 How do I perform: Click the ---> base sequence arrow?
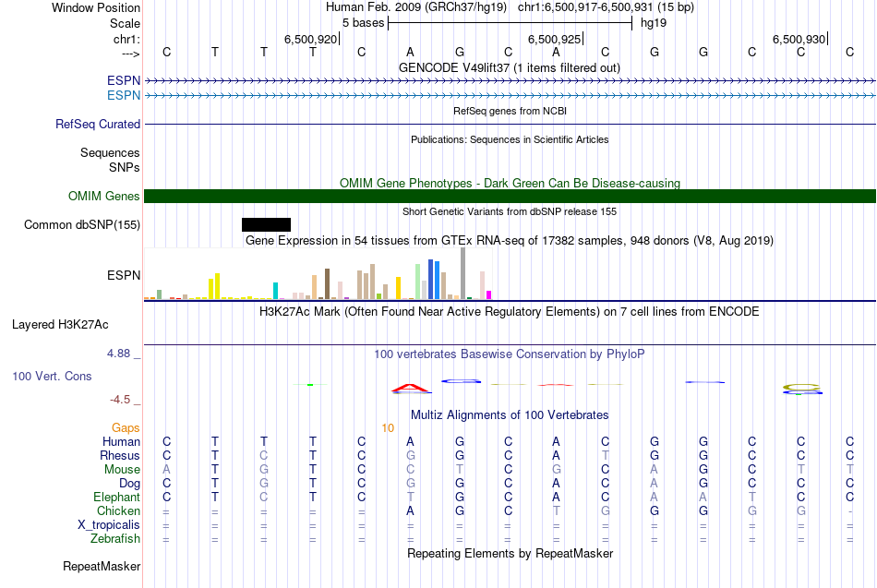tap(130, 54)
